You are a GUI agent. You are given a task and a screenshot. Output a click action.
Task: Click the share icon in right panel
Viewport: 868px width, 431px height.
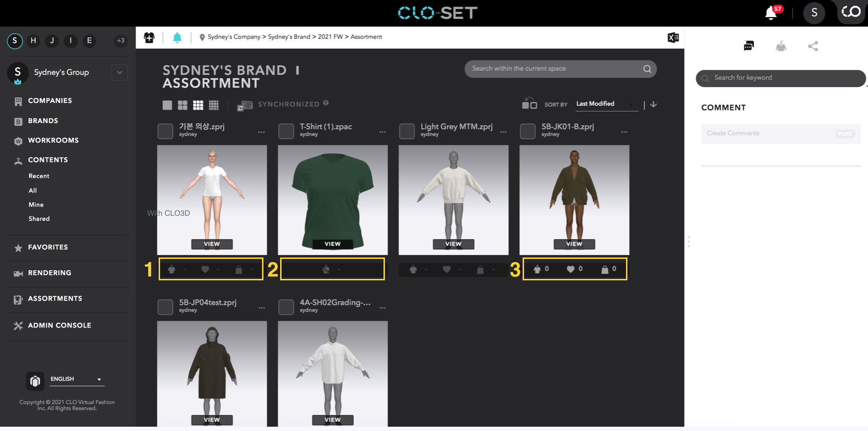point(813,46)
